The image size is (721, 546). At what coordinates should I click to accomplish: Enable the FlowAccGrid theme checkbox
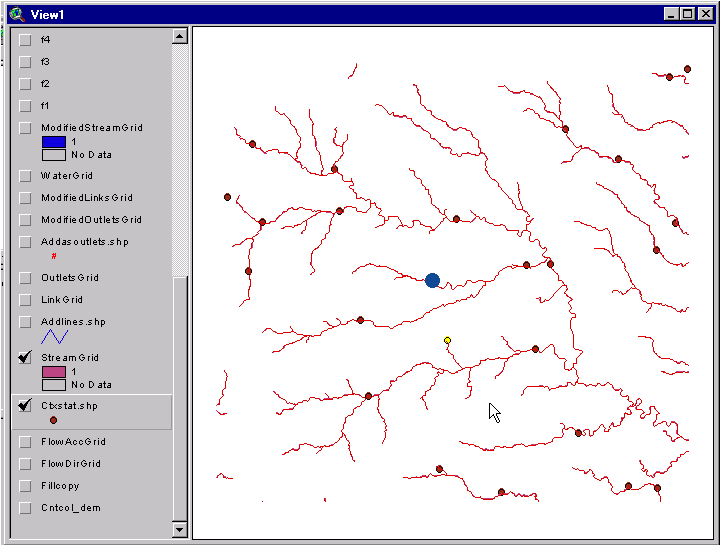coord(26,442)
